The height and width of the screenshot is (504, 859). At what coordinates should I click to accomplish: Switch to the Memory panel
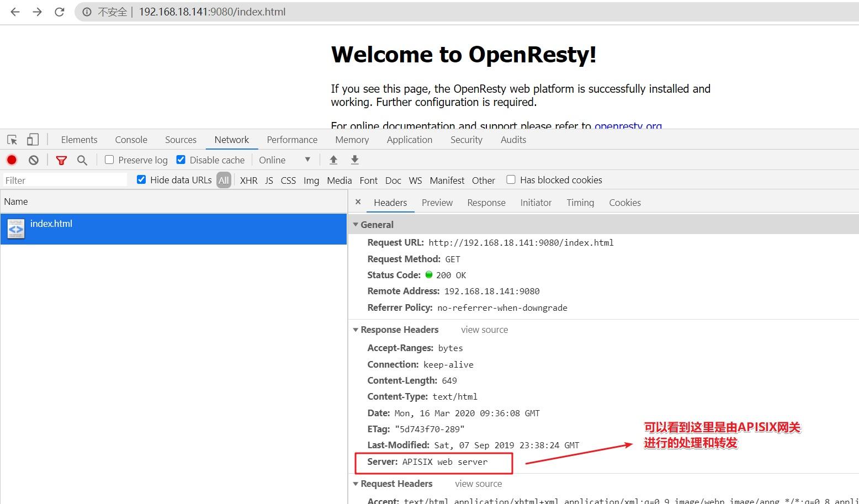click(352, 140)
